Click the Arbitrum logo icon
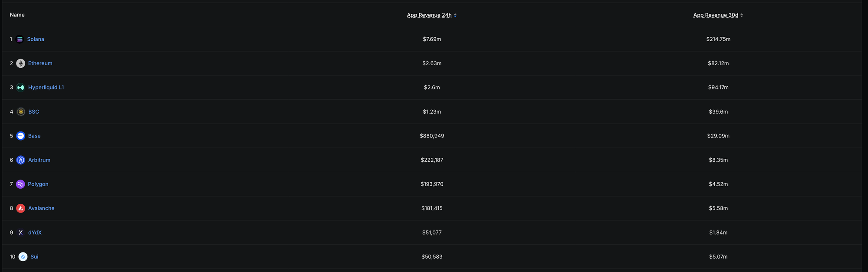868x272 pixels. (x=21, y=160)
